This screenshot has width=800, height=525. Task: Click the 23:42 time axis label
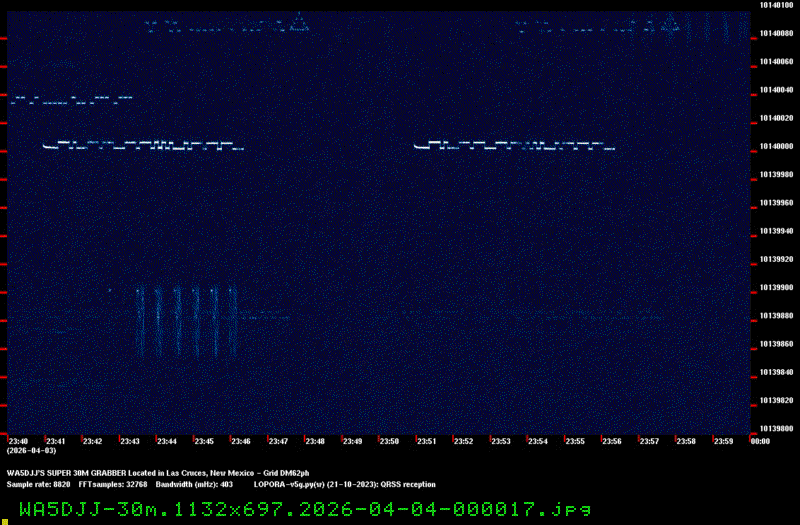pos(92,441)
